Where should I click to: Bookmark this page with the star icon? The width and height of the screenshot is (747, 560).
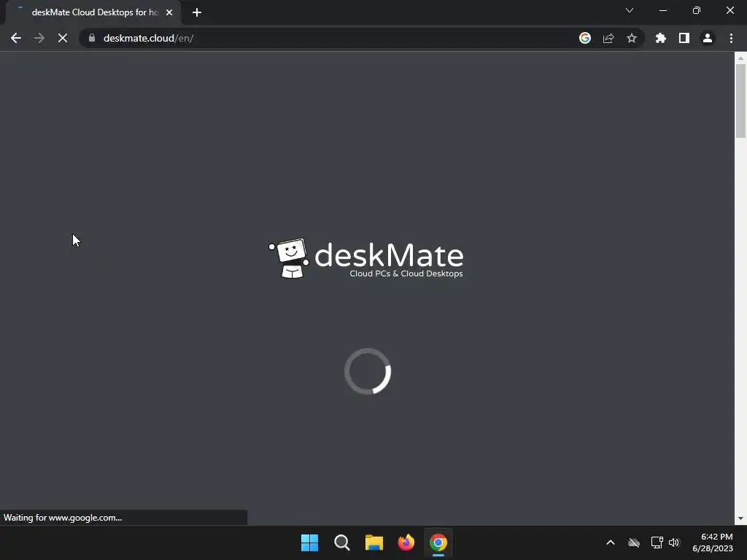pos(632,38)
